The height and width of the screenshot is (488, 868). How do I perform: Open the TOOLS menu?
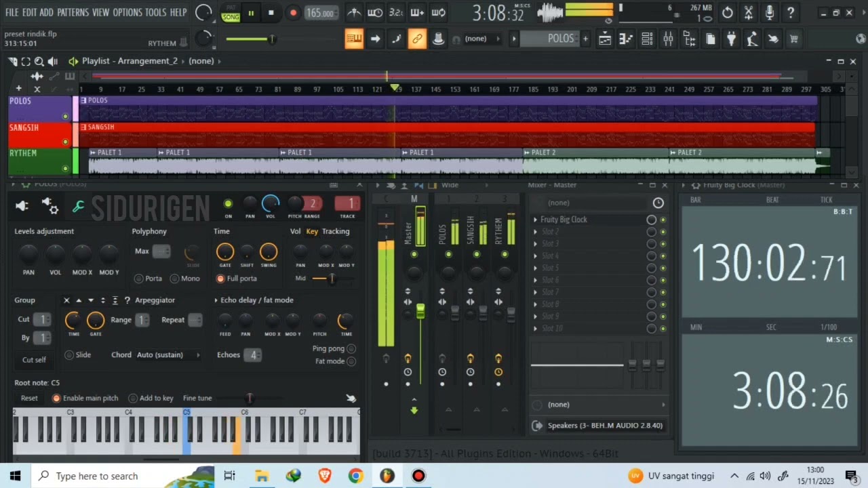point(156,12)
